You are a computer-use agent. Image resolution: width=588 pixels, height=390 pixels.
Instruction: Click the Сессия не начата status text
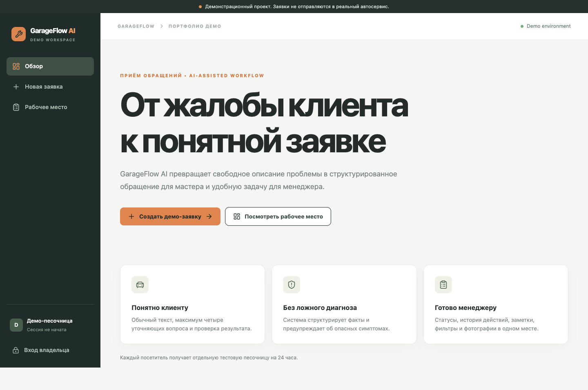(x=47, y=330)
